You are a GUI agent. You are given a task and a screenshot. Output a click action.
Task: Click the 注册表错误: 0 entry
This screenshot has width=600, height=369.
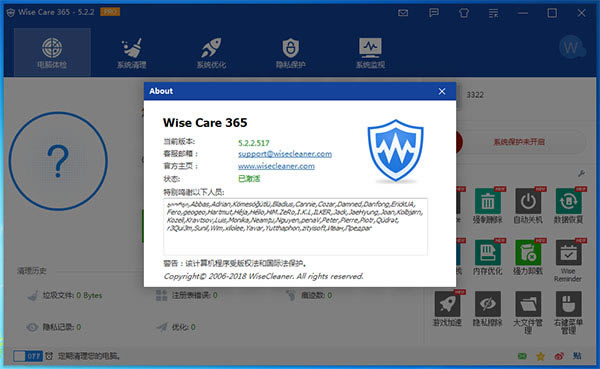[187, 295]
